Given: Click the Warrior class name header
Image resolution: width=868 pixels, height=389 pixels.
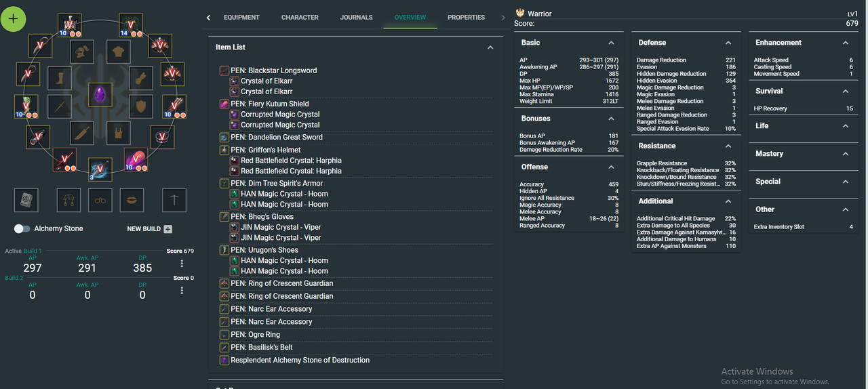Looking at the screenshot, I should (540, 14).
